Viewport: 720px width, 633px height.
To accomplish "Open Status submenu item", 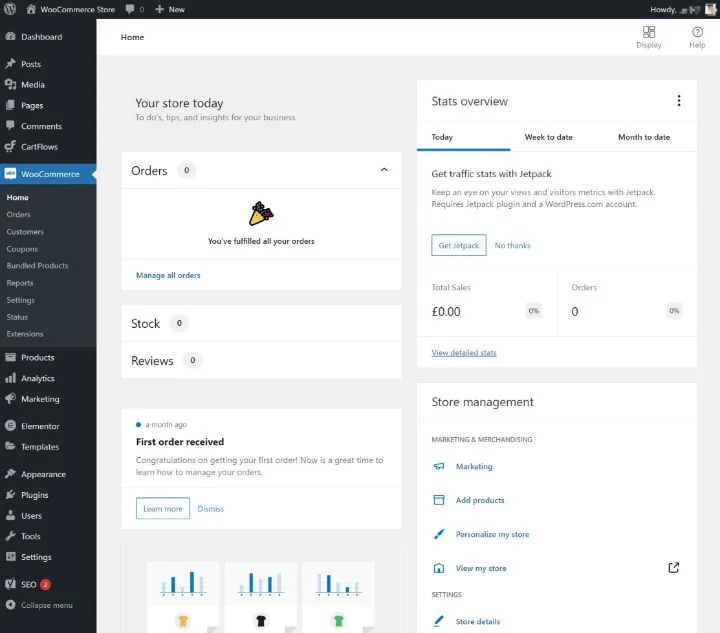I will (17, 317).
